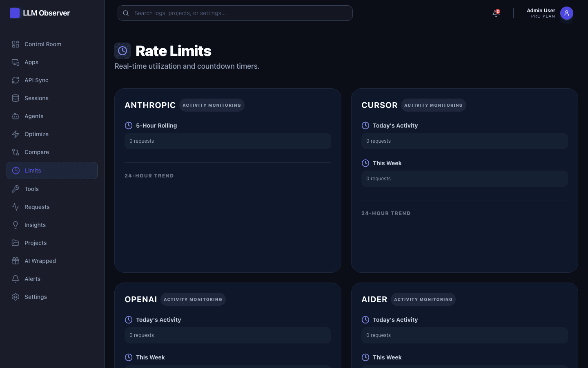
Task: Select the Limits menu item
Action: pos(52,171)
